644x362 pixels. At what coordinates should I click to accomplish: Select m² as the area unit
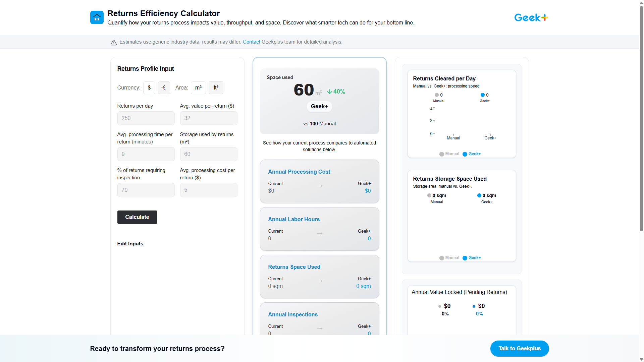(x=198, y=87)
